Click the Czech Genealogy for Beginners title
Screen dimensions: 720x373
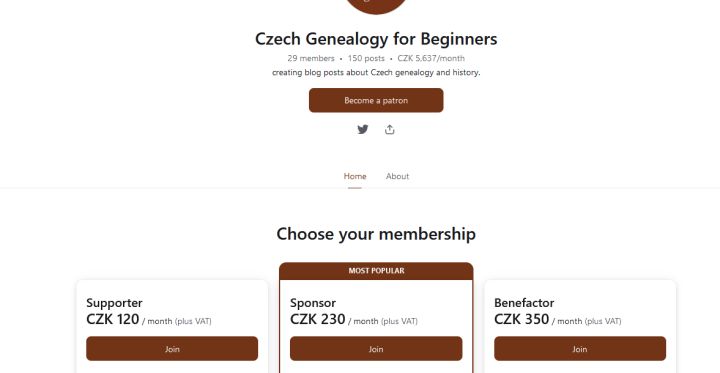click(x=376, y=39)
